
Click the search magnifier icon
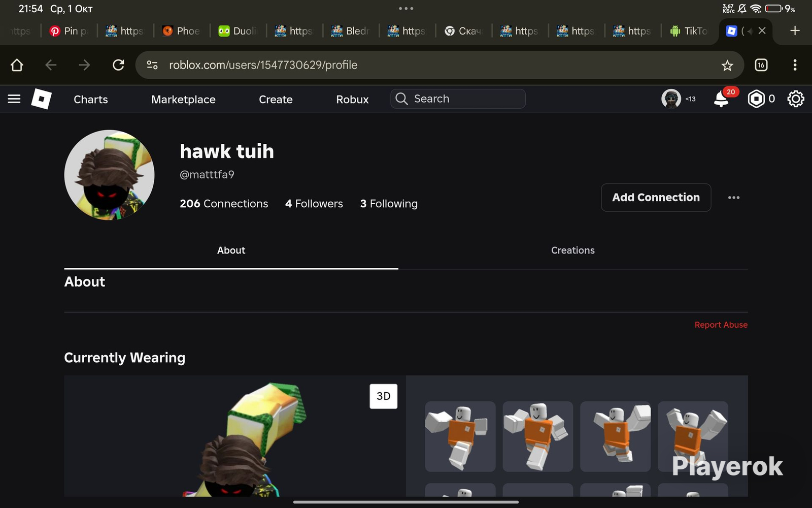(x=401, y=99)
